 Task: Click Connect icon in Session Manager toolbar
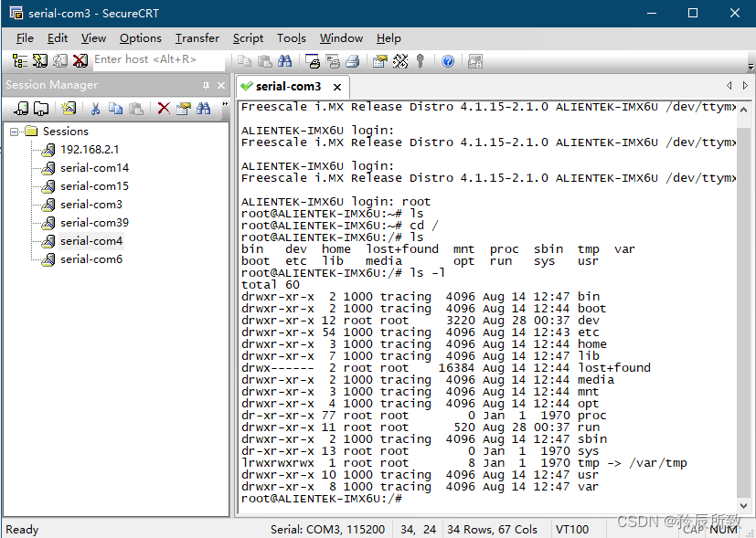[21, 109]
